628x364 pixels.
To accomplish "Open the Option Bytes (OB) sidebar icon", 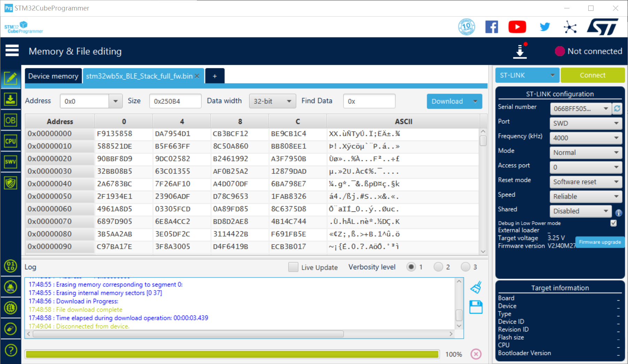I will pos(10,121).
